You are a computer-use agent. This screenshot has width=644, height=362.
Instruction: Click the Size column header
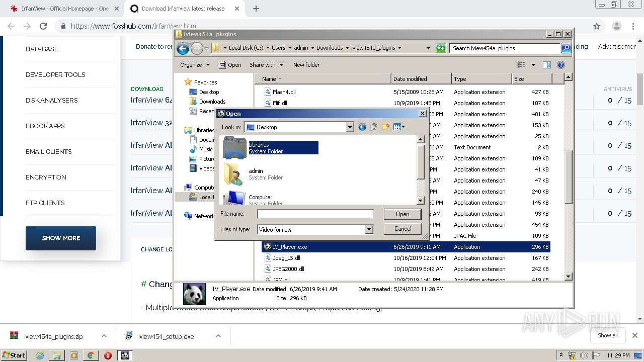pyautogui.click(x=532, y=79)
